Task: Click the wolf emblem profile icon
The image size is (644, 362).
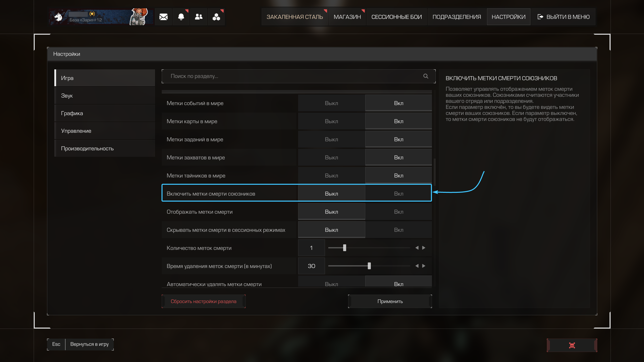Action: (59, 17)
